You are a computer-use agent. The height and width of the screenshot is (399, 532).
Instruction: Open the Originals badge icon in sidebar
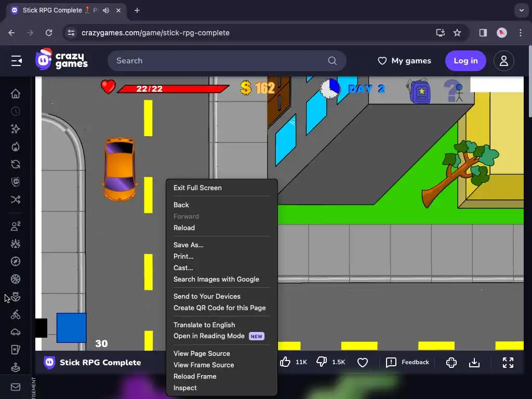[16, 182]
